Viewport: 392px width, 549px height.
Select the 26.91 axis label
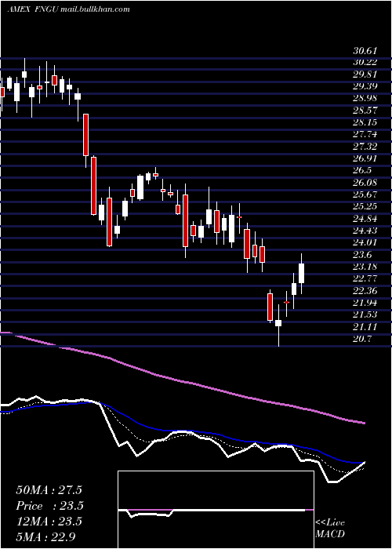pyautogui.click(x=365, y=159)
